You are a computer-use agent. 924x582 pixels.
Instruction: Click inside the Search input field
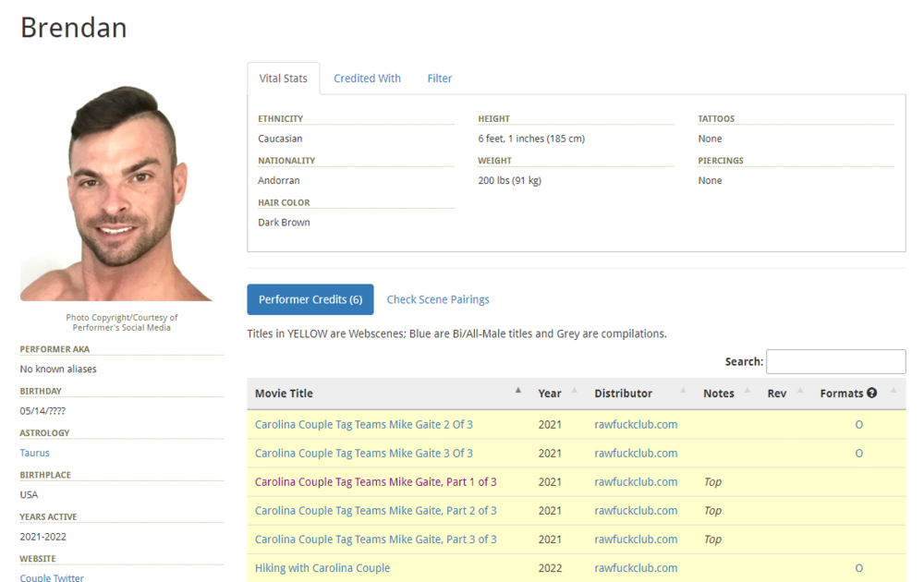coord(835,361)
